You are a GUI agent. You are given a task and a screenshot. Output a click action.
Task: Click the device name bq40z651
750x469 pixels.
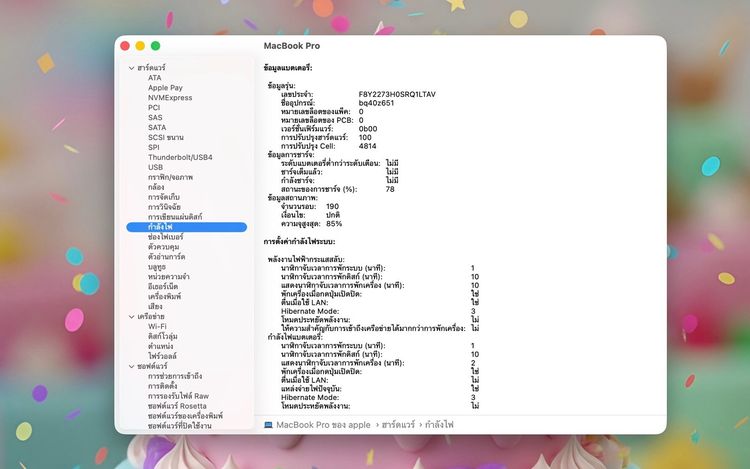coord(376,103)
